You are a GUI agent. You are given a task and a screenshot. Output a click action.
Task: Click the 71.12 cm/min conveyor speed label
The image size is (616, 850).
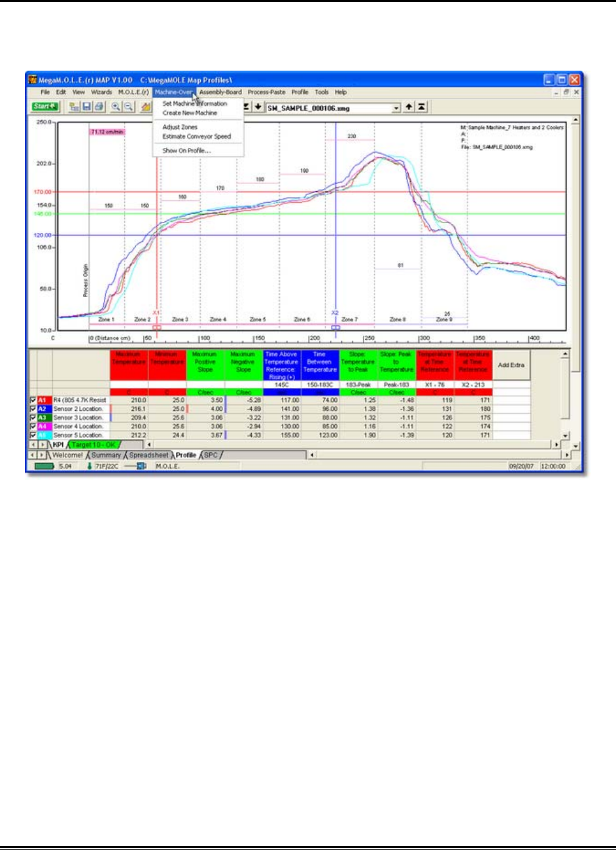pyautogui.click(x=107, y=132)
